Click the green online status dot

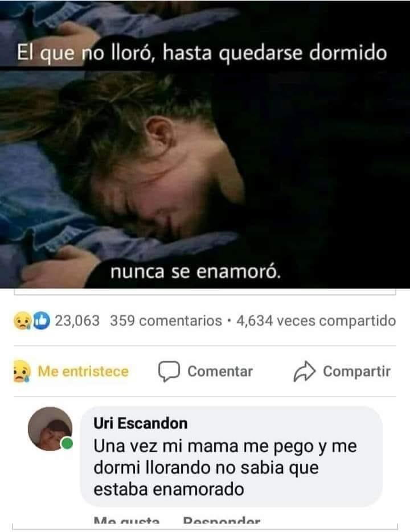pos(67,443)
